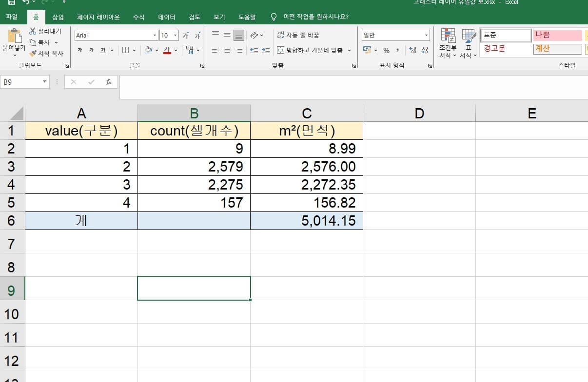This screenshot has height=382, width=588.
Task: Open the font size 10 dropdown
Action: point(176,36)
